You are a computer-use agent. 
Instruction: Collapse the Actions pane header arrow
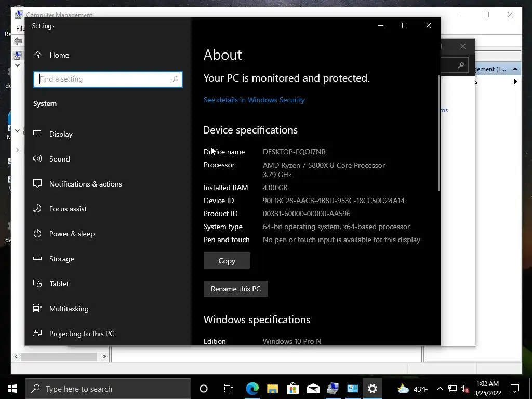point(515,69)
